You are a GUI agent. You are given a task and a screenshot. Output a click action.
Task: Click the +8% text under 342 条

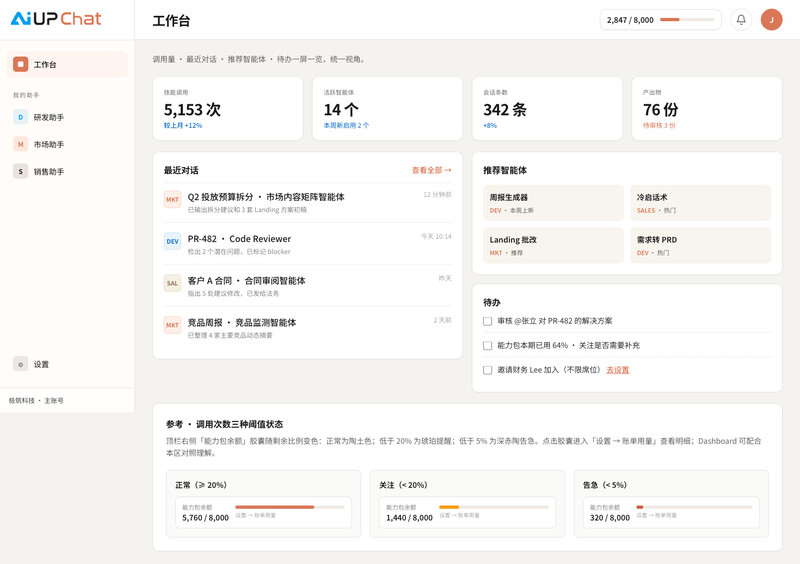pyautogui.click(x=490, y=126)
